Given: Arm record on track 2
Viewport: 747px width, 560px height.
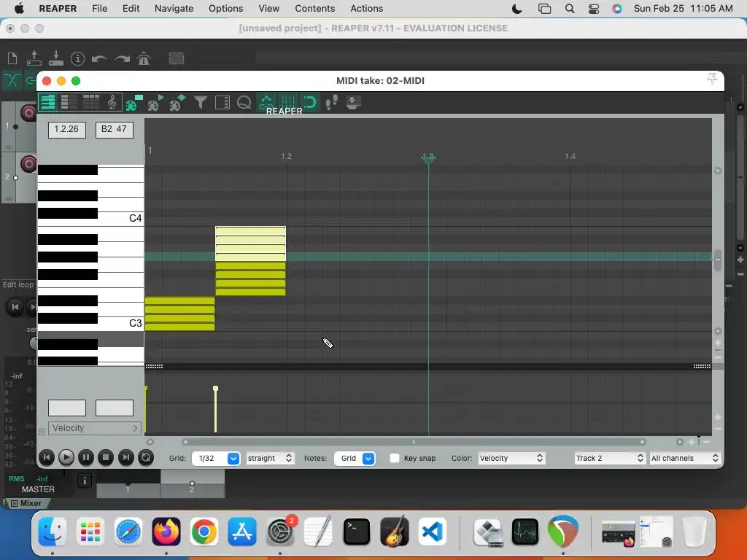Looking at the screenshot, I should pos(28,164).
